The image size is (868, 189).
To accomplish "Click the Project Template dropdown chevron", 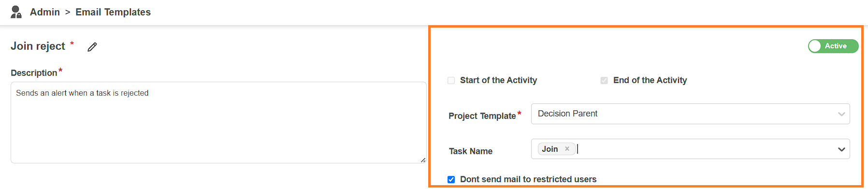I will coord(841,114).
